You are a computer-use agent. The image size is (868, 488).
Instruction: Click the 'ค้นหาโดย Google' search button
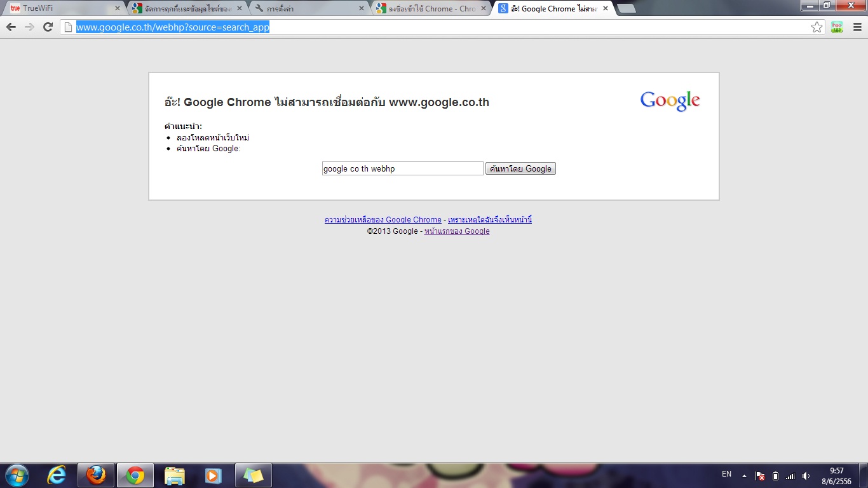click(520, 168)
